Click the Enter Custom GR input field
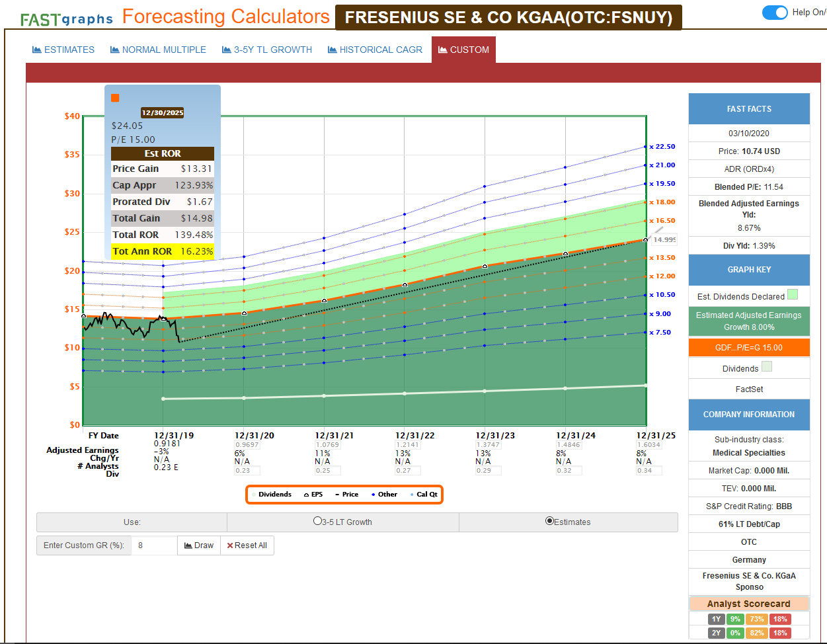This screenshot has width=827, height=644. [x=154, y=545]
